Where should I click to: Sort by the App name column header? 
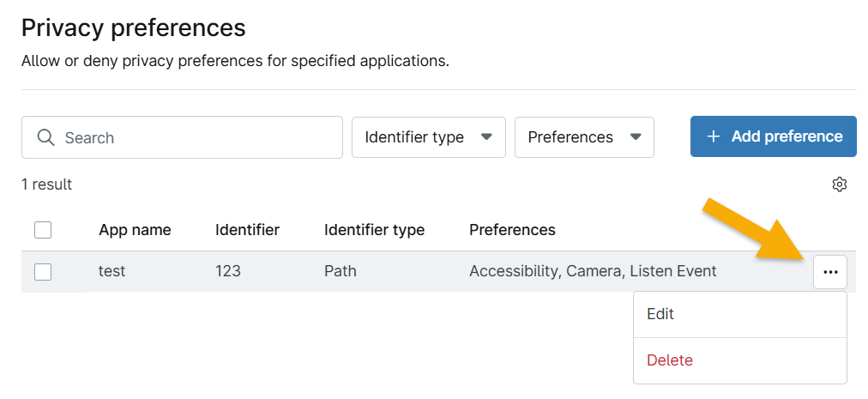[x=135, y=230]
